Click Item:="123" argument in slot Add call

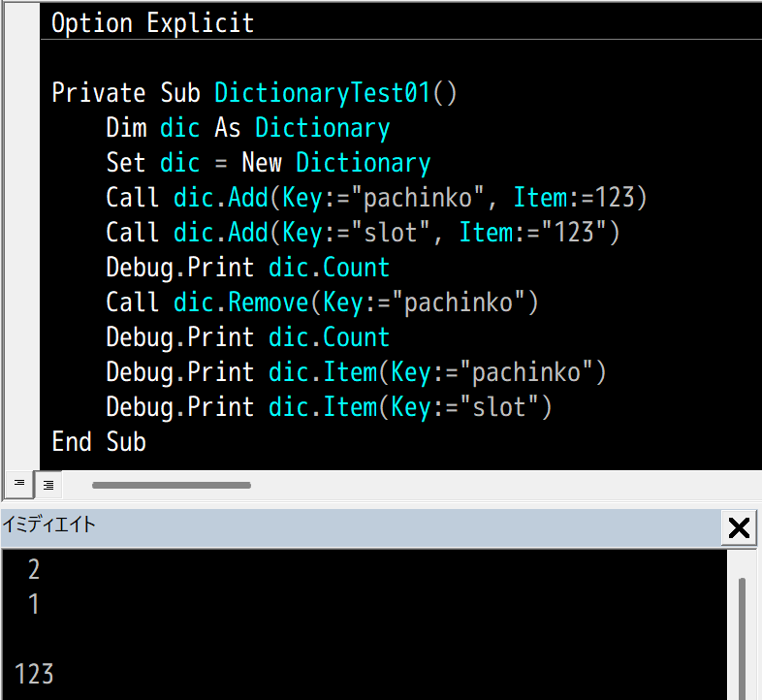coord(539,233)
